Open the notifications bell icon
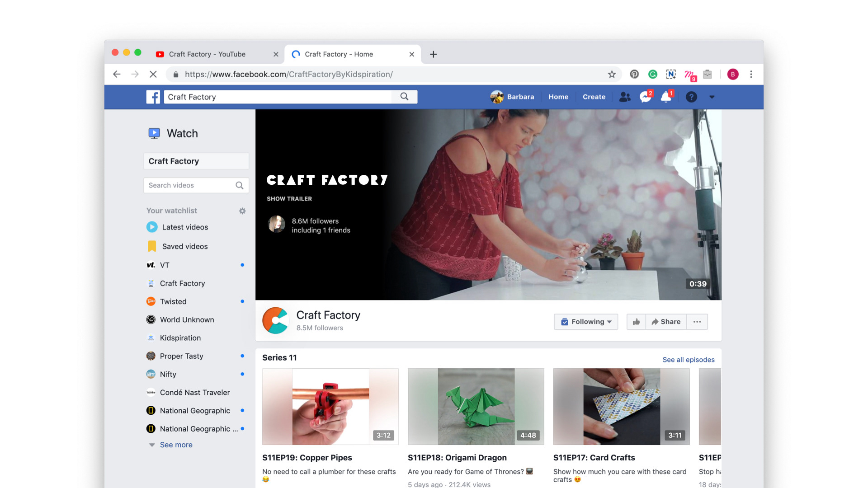The width and height of the screenshot is (868, 488). tap(666, 97)
